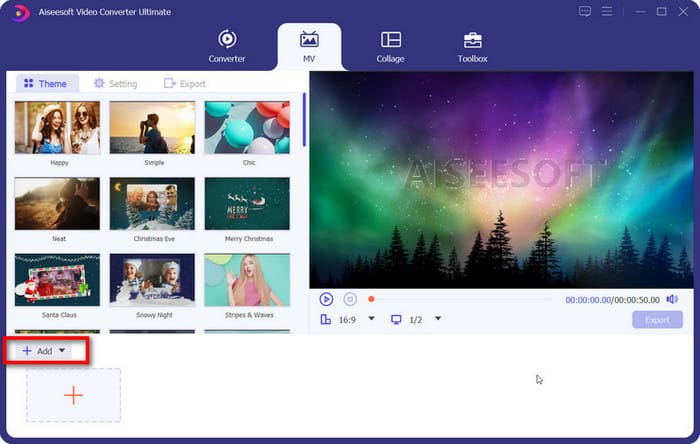
Task: Open the Toolbox module
Action: tap(472, 46)
